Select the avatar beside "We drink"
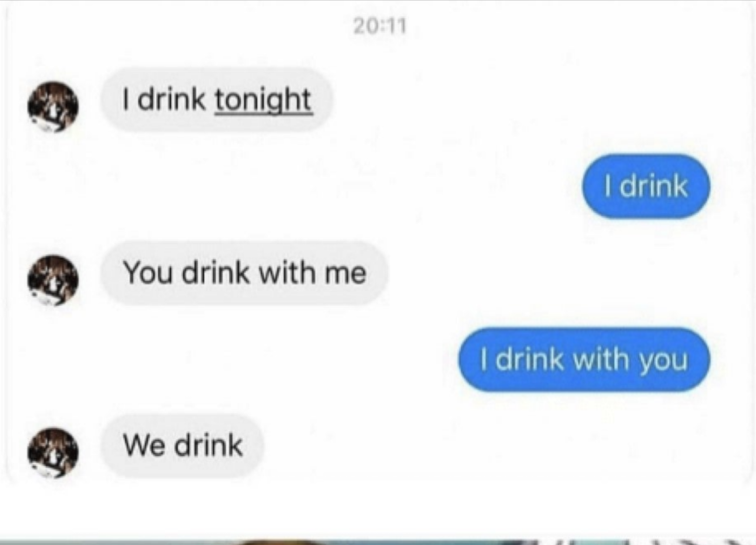The height and width of the screenshot is (545, 756). point(53,453)
